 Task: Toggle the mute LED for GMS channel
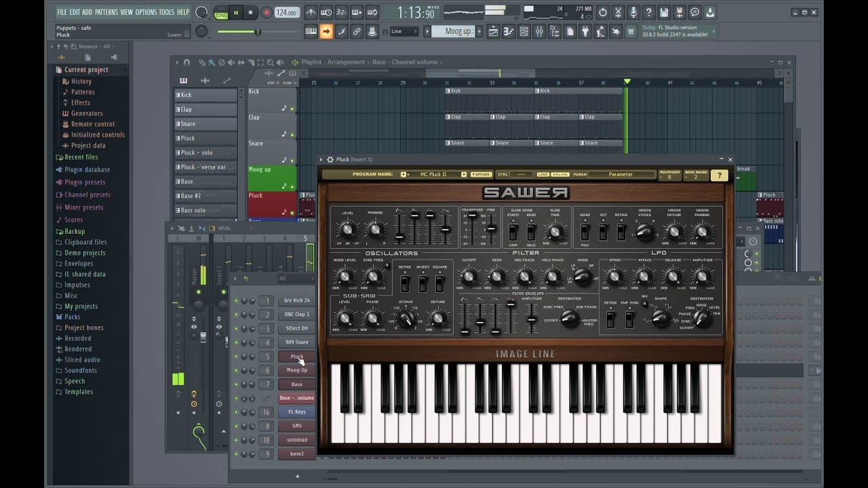(x=236, y=426)
